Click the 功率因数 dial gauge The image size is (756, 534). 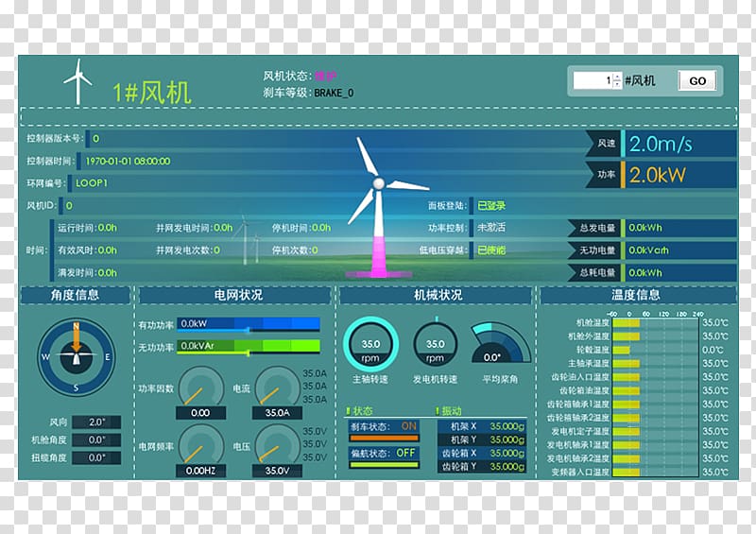coord(200,386)
